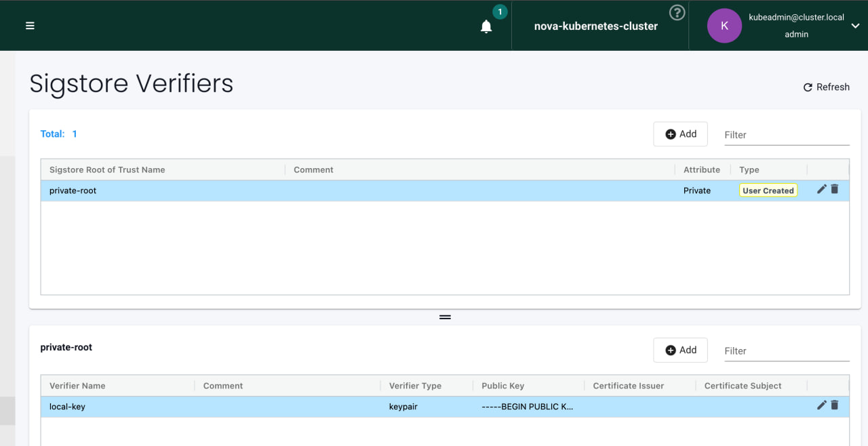Image resolution: width=868 pixels, height=446 pixels.
Task: Click the private-root section heading
Action: [66, 347]
